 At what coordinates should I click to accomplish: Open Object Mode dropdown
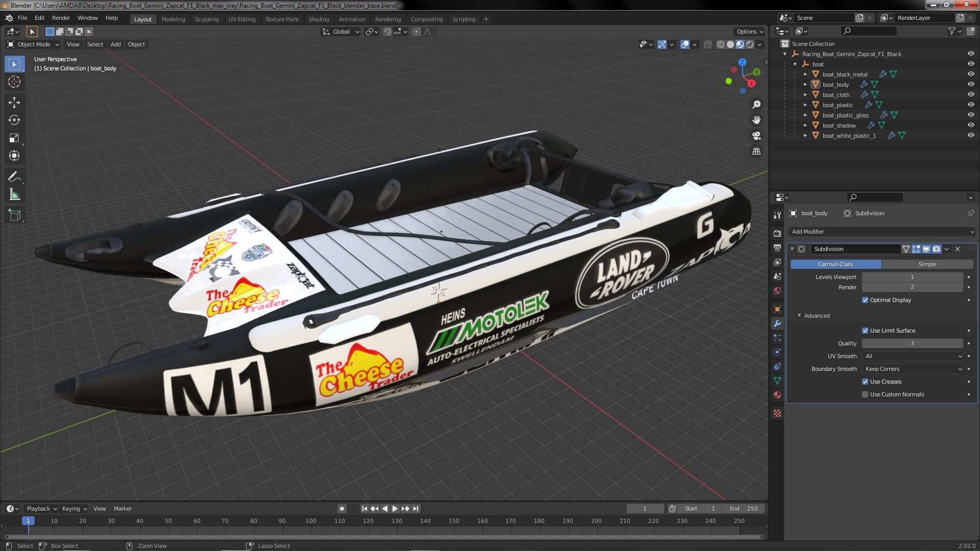[33, 44]
